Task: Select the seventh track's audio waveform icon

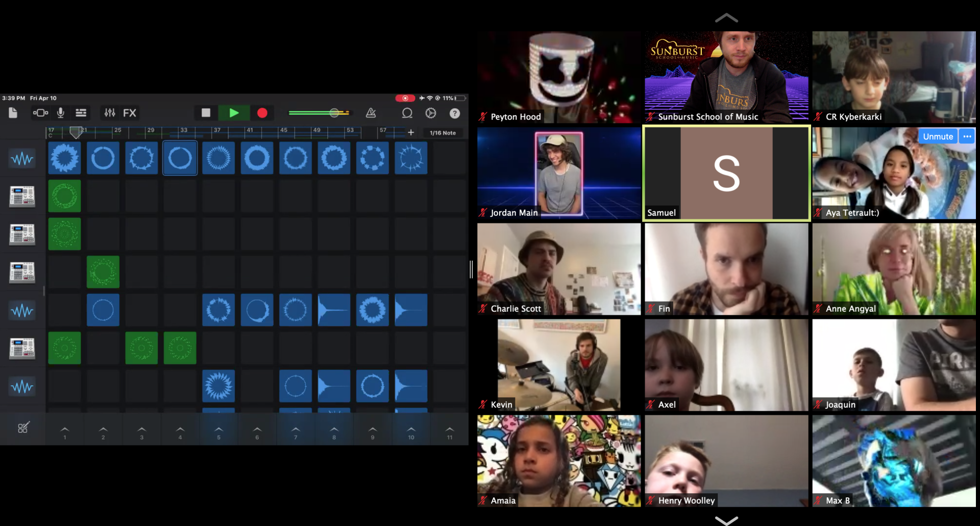Action: pyautogui.click(x=22, y=387)
